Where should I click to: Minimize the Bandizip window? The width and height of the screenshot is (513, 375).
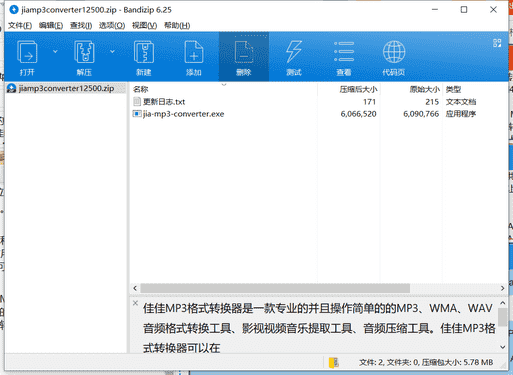click(x=435, y=10)
